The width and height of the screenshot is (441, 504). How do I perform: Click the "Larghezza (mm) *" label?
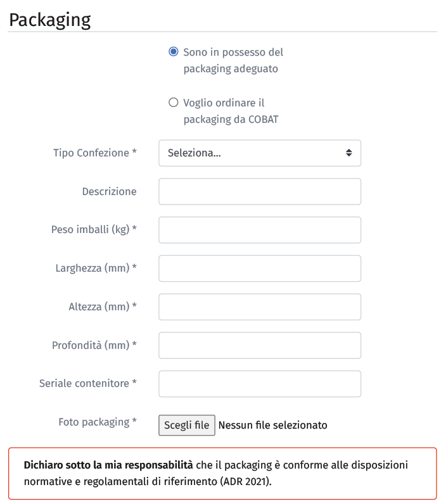point(96,268)
